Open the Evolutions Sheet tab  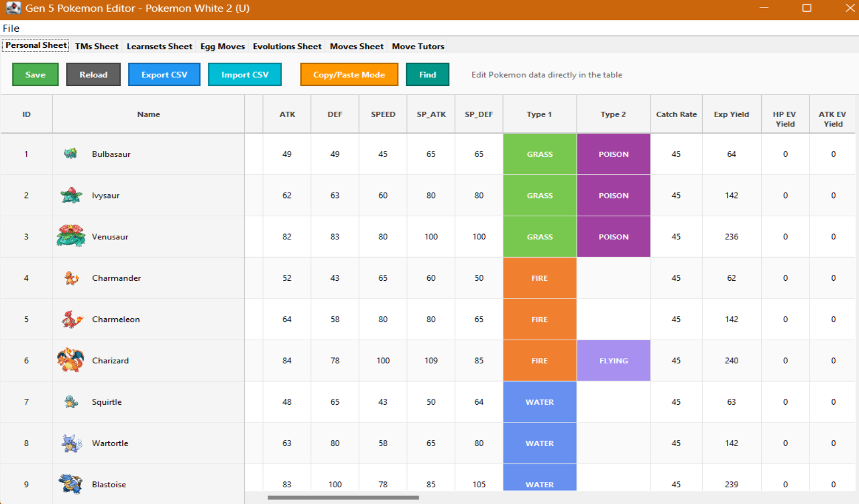tap(287, 46)
